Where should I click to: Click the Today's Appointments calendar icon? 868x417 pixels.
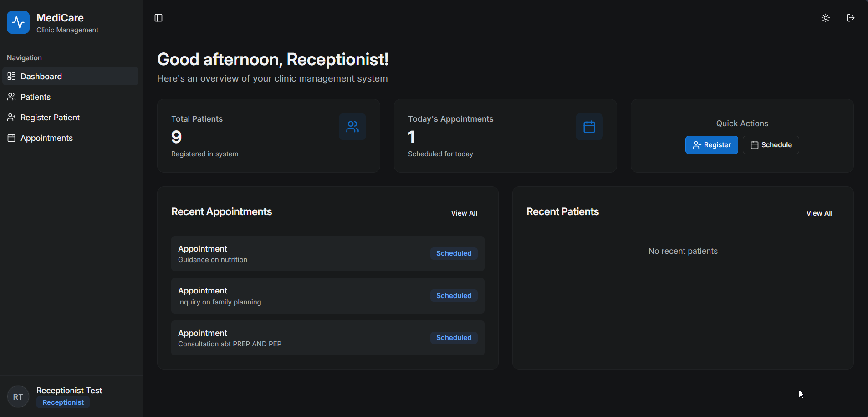point(589,127)
